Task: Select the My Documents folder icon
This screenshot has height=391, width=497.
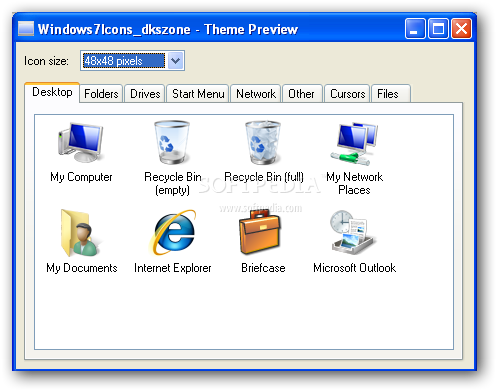Action: [80, 233]
